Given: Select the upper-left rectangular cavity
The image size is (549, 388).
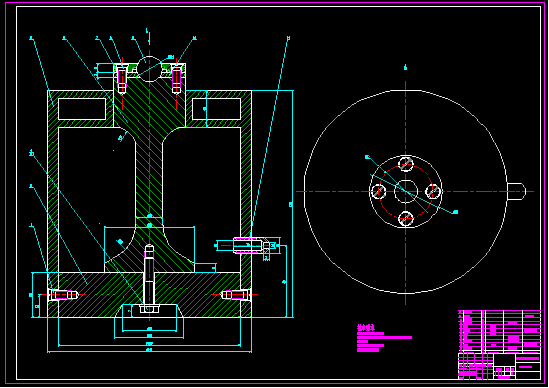Looking at the screenshot, I should click(x=82, y=109).
